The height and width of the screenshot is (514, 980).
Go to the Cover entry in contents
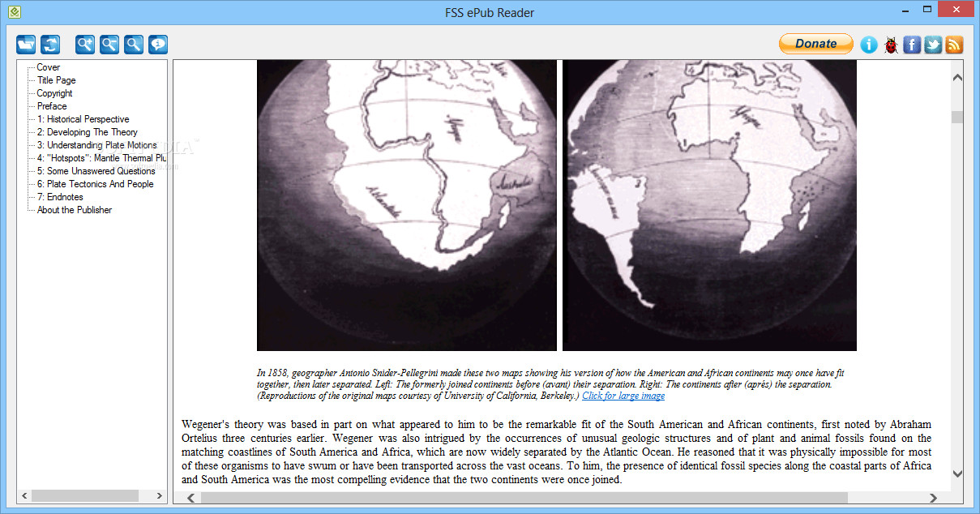click(x=49, y=67)
